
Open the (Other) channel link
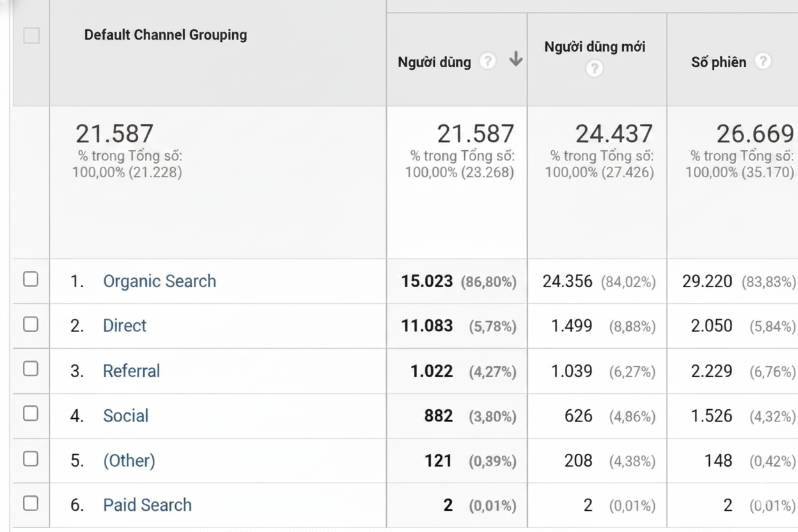coord(129,460)
